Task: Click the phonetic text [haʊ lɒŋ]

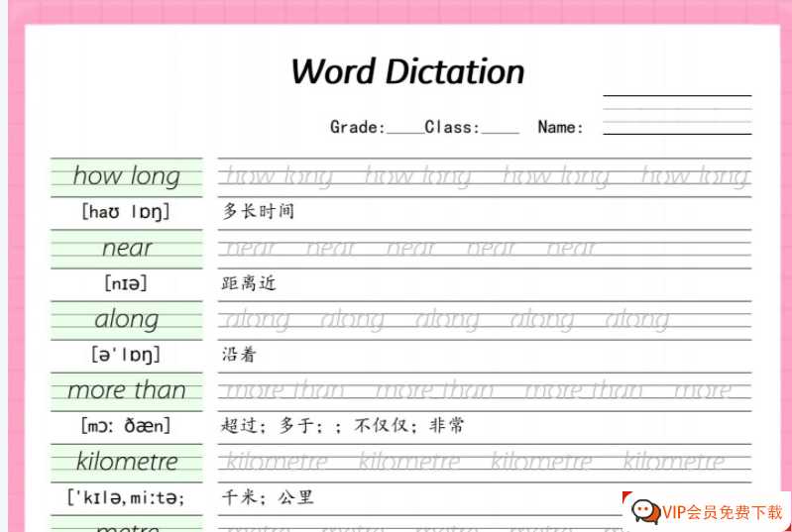Action: coord(126,212)
